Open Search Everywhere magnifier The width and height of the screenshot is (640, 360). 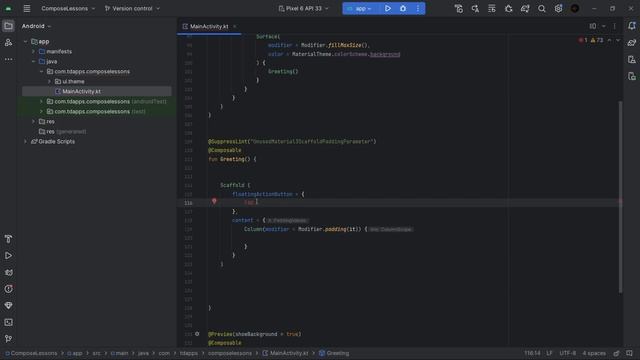click(542, 8)
